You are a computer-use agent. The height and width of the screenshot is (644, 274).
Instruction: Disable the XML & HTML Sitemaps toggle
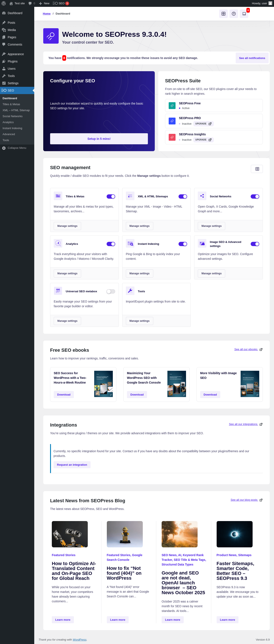point(183,196)
